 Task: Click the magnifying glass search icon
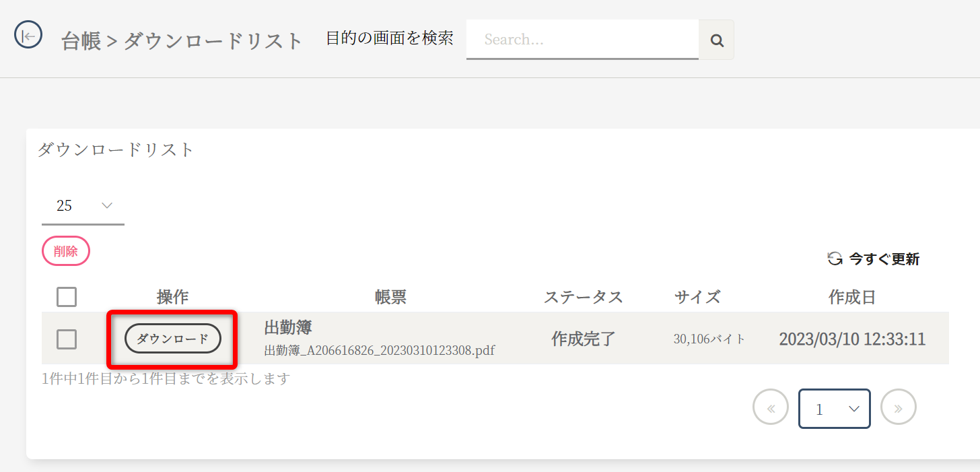click(717, 40)
